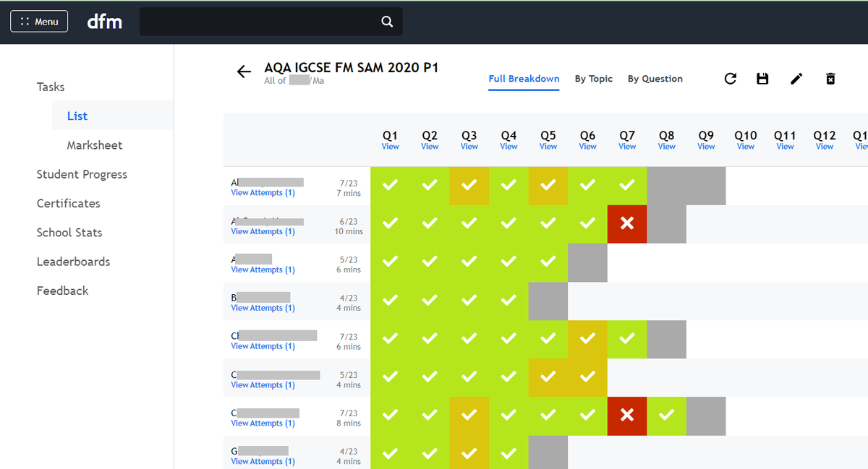Click the grey Q9 cell in 7/23 8 mins row
Image resolution: width=868 pixels, height=469 pixels.
pos(706,416)
